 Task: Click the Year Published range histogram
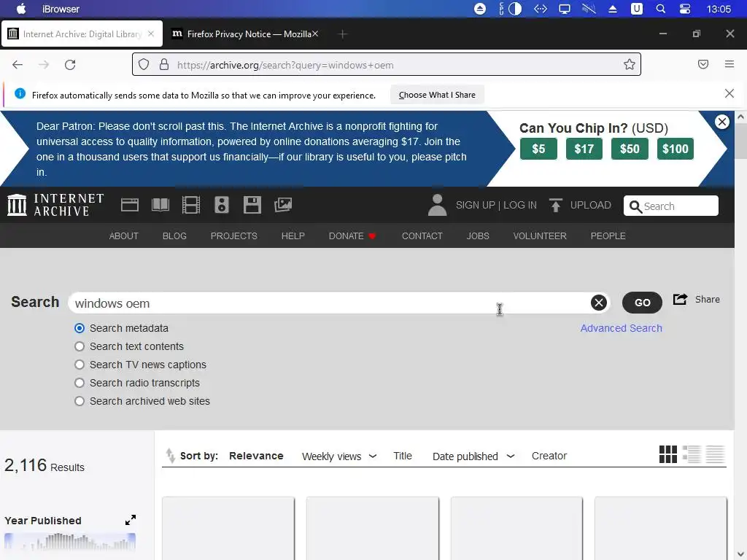click(x=70, y=542)
